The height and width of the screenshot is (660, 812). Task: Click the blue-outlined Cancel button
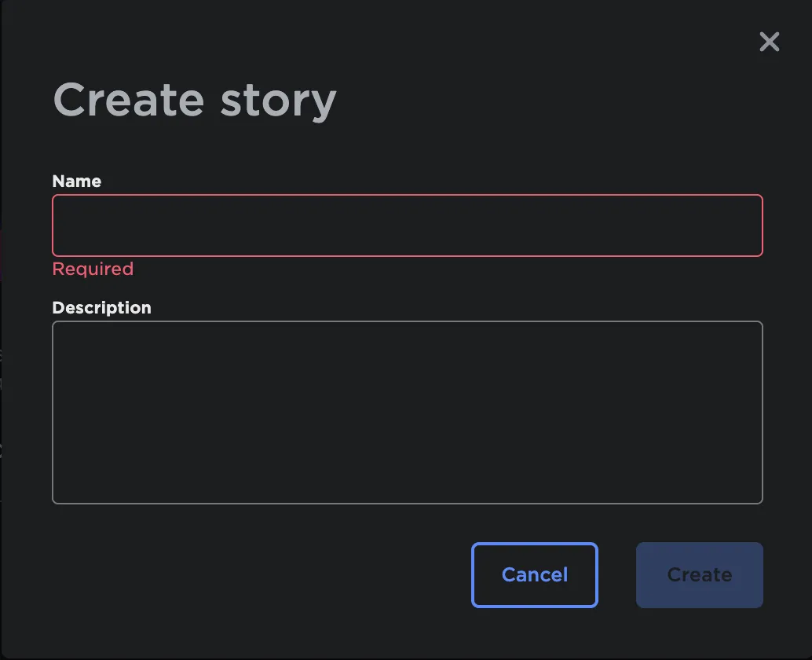[x=534, y=575]
